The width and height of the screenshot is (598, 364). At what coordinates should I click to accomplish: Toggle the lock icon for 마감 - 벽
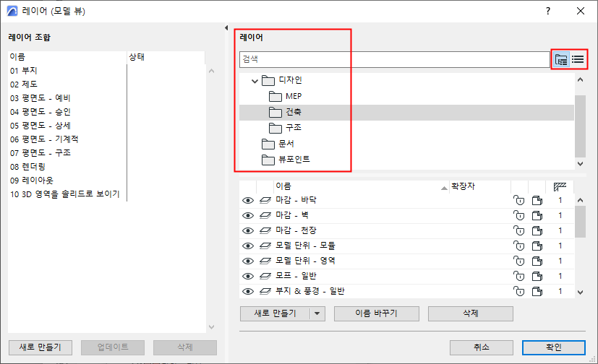coord(518,215)
